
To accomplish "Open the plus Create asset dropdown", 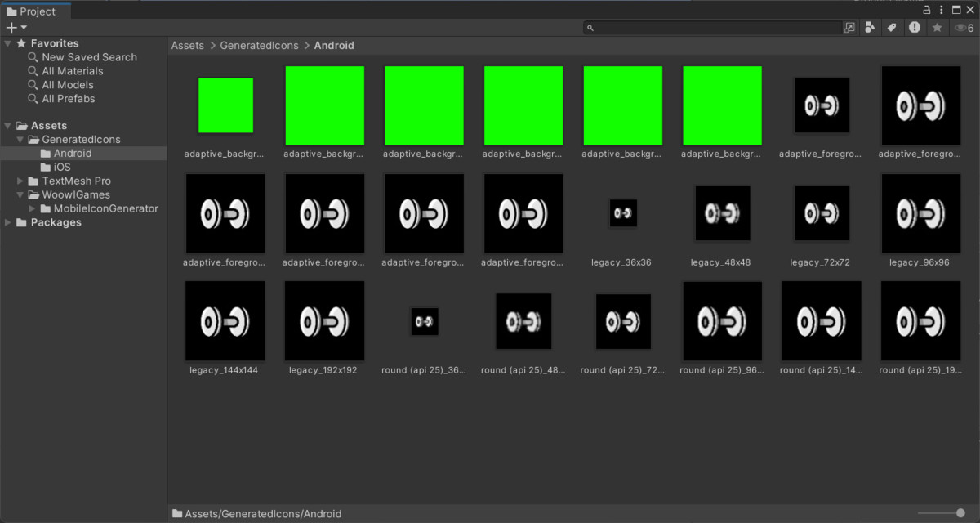I will 16,28.
